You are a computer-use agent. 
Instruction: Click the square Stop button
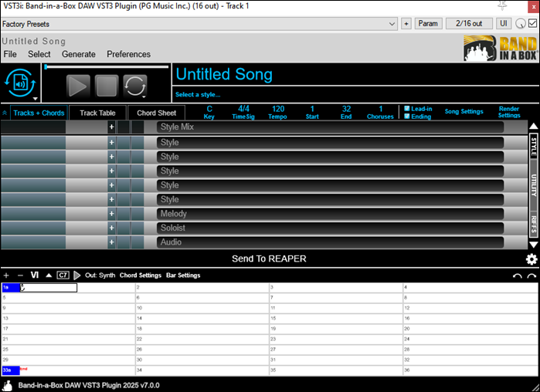pos(107,86)
